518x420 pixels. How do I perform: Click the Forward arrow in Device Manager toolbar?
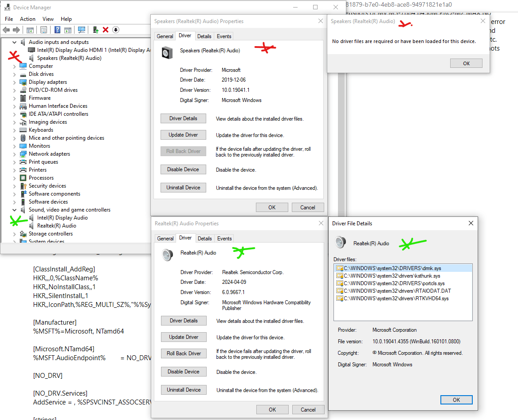(16, 30)
